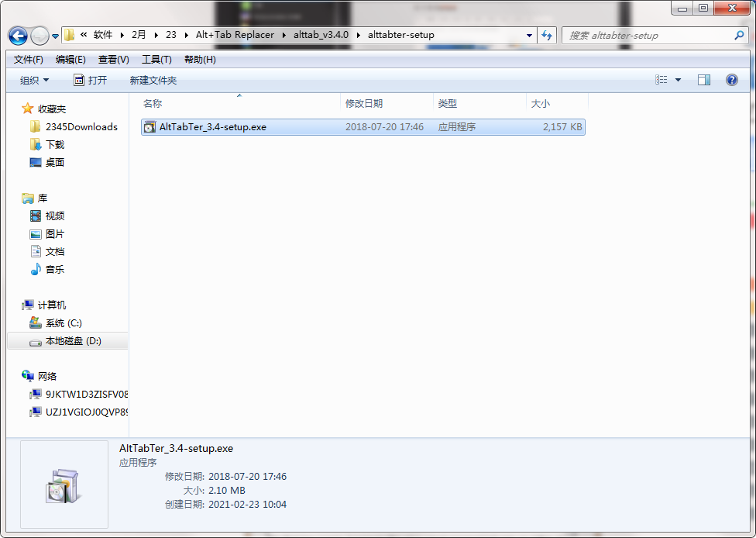Image resolution: width=756 pixels, height=538 pixels.
Task: Click 软件 in the address breadcrumb
Action: pyautogui.click(x=103, y=35)
